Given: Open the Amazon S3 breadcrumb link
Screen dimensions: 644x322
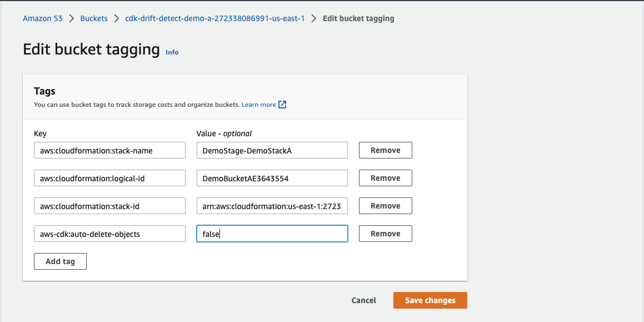Looking at the screenshot, I should tap(42, 18).
